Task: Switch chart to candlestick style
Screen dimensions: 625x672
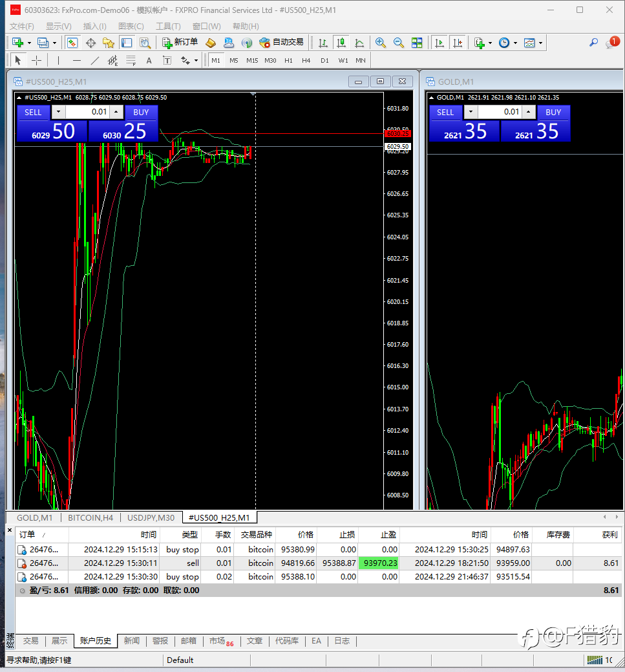Action: pyautogui.click(x=341, y=43)
